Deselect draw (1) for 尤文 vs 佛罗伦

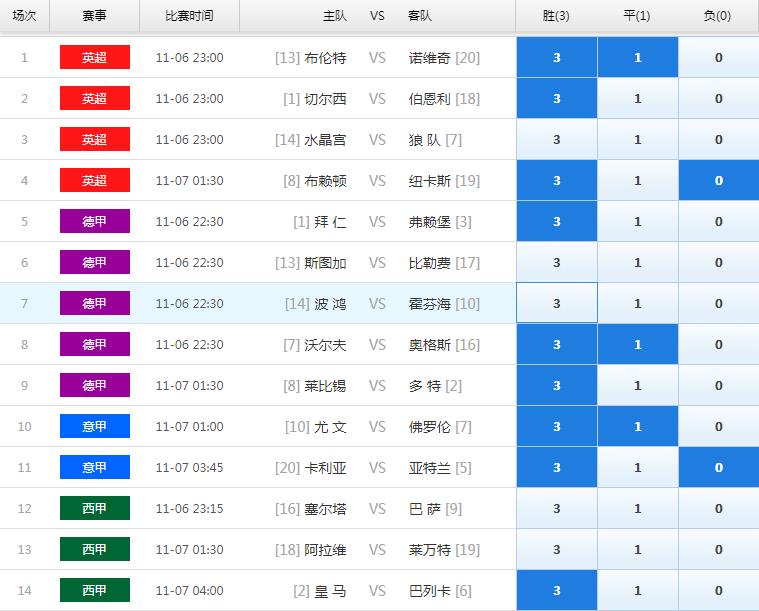638,427
